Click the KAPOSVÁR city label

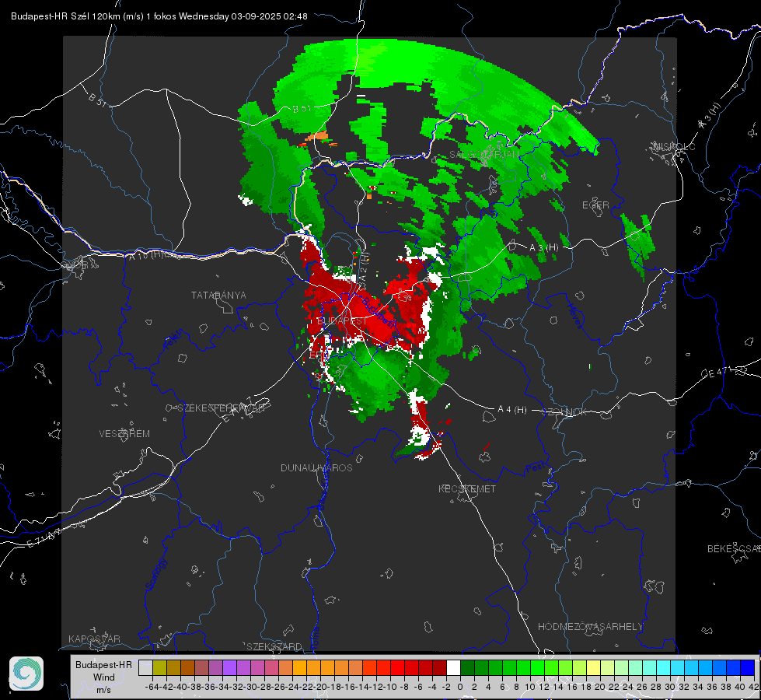click(x=94, y=639)
